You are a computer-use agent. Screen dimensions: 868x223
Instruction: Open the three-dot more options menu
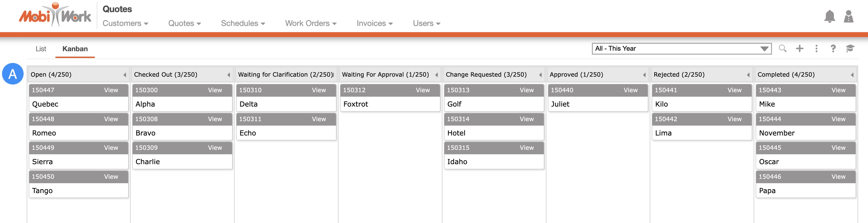pyautogui.click(x=816, y=48)
